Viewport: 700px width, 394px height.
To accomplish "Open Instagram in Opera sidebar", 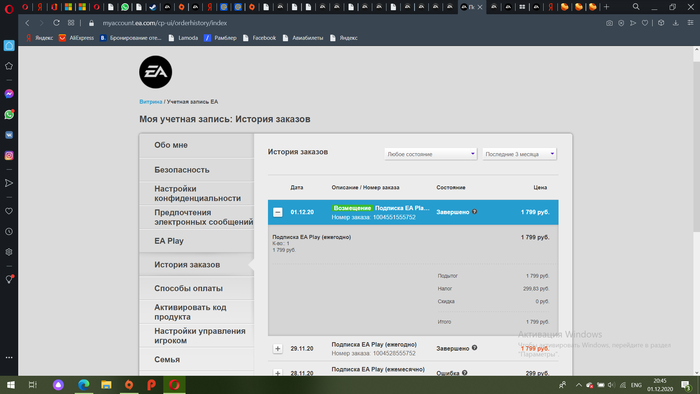I will click(9, 155).
